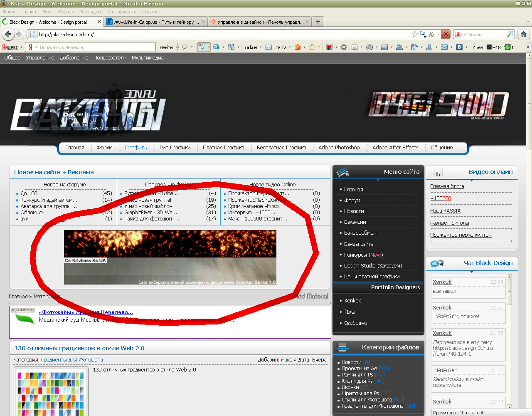Screen dimensions: 532x416
Task: Open the Управление admin bar menu
Action: pyautogui.click(x=40, y=58)
